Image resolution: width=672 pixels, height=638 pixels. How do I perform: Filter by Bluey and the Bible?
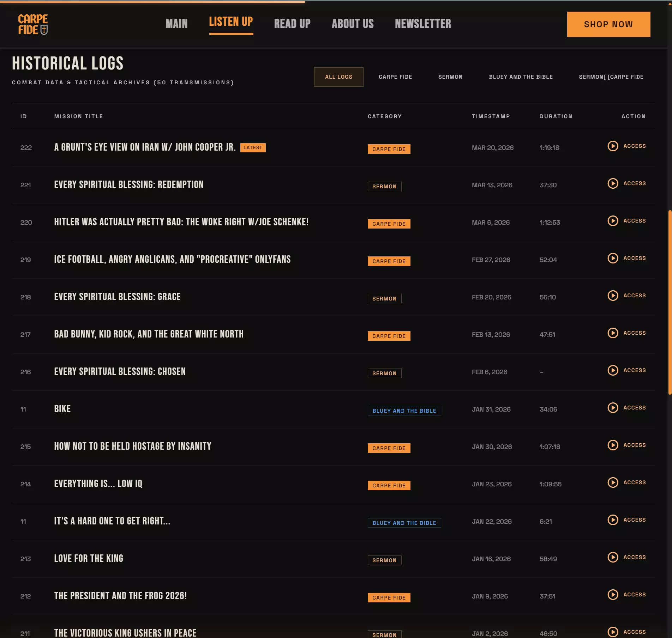pyautogui.click(x=520, y=77)
